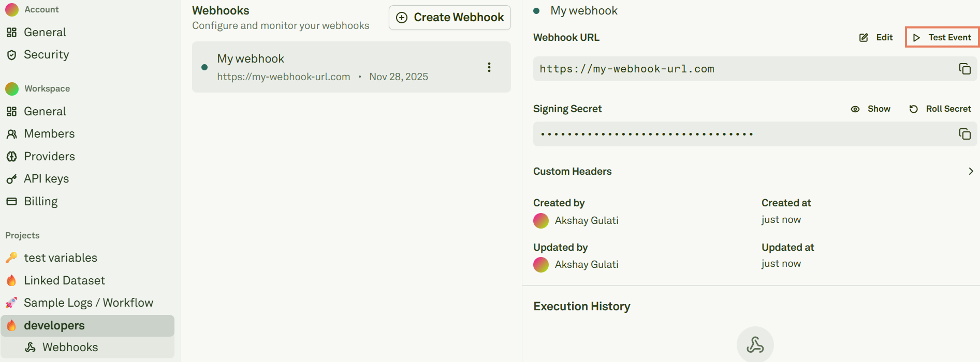Click Updated by Akshay Gulati avatar
Screen dimensions: 980x362
click(x=541, y=265)
